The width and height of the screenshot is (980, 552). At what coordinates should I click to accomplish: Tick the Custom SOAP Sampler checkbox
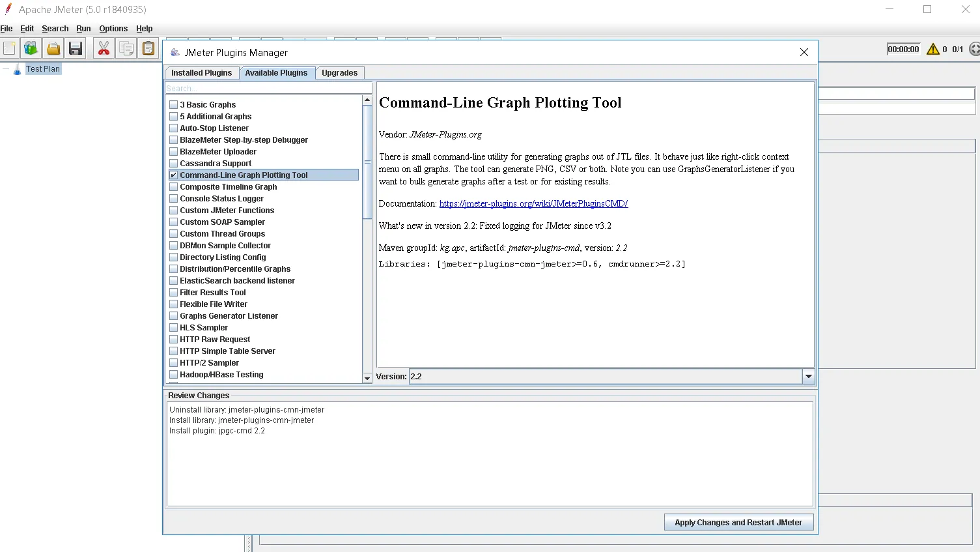click(x=174, y=222)
